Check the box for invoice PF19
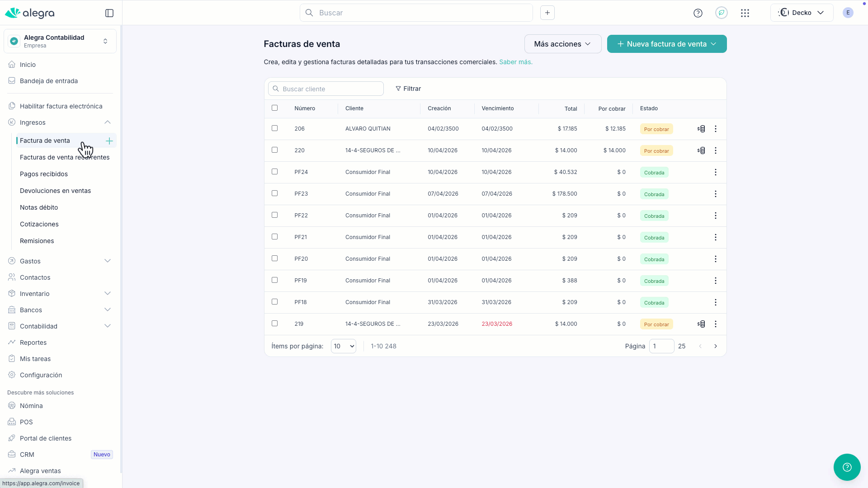 [x=274, y=280]
